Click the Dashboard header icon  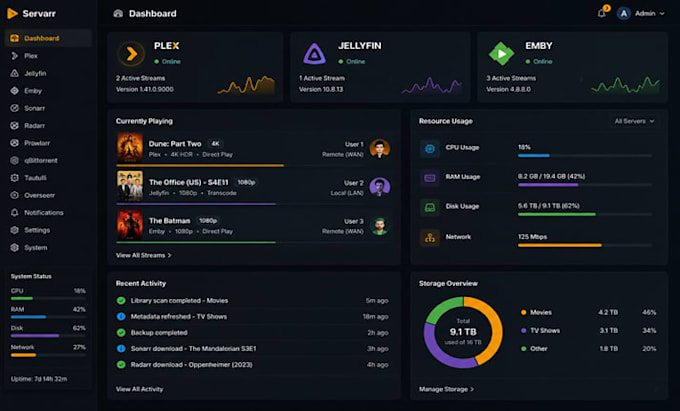pyautogui.click(x=118, y=13)
